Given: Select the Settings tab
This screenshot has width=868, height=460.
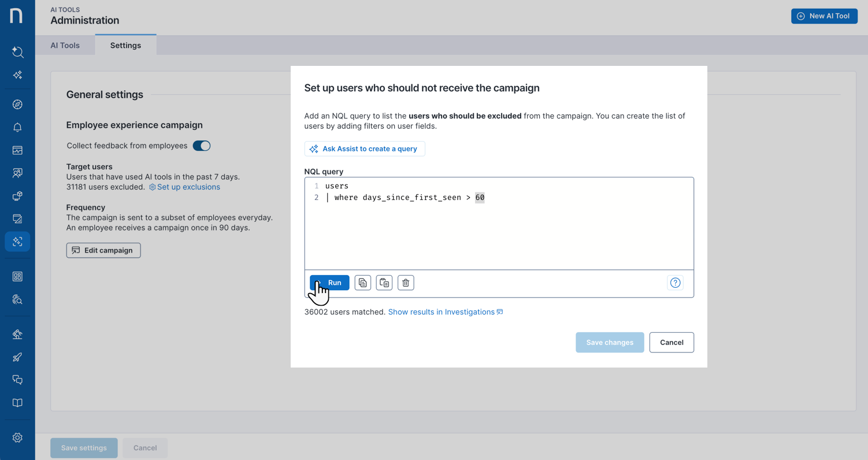Looking at the screenshot, I should (125, 45).
